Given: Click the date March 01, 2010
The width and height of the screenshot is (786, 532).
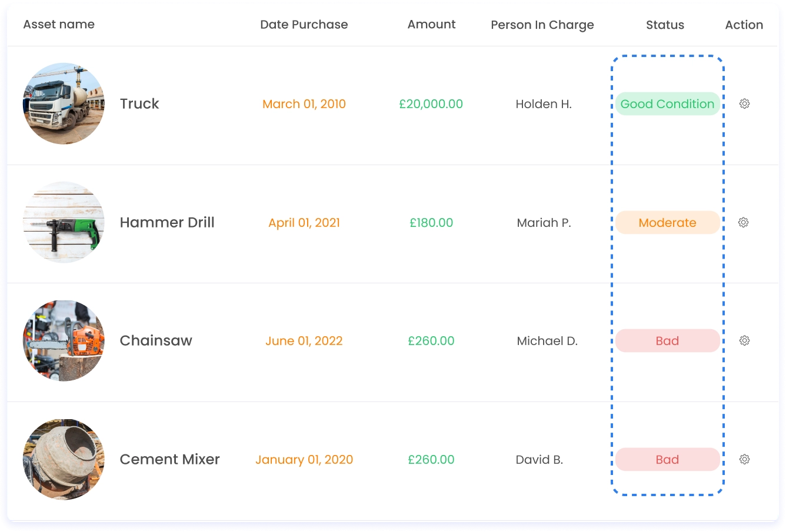Looking at the screenshot, I should pyautogui.click(x=304, y=104).
